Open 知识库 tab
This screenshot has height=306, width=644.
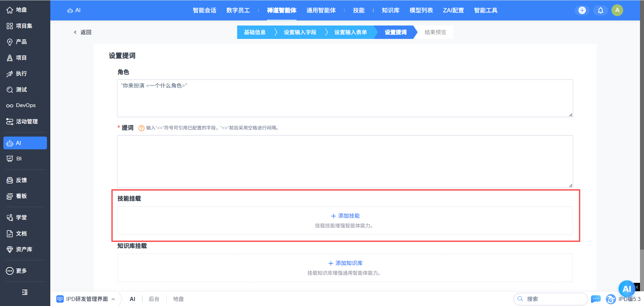click(391, 10)
